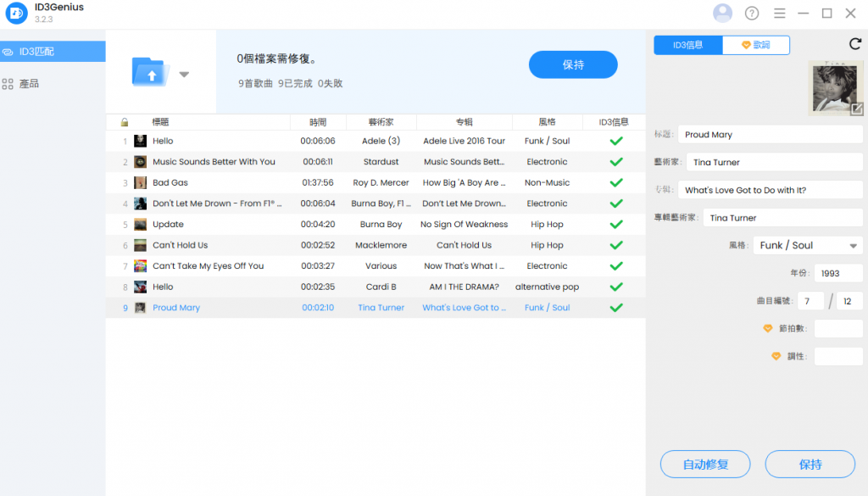
Task: Click green checkmark in Bad Gas row
Action: [x=616, y=182]
